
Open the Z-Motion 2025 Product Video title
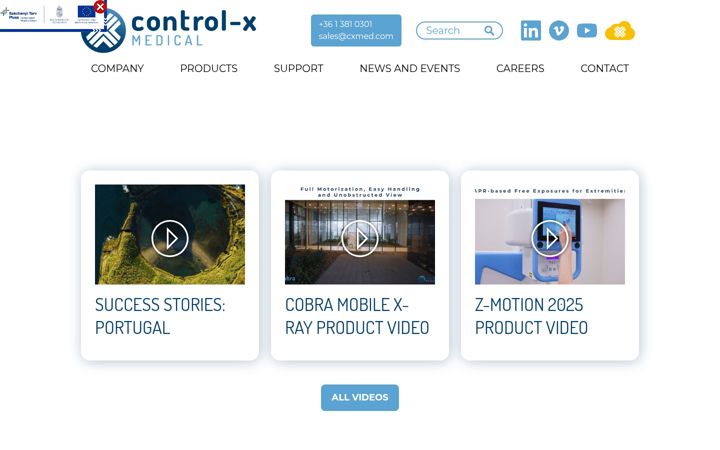(x=531, y=316)
